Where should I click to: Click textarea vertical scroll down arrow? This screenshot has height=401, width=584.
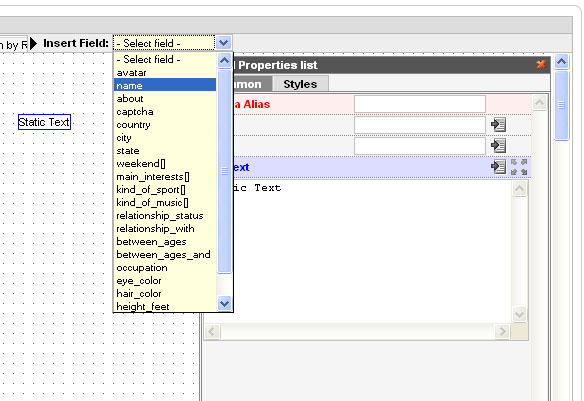(520, 315)
